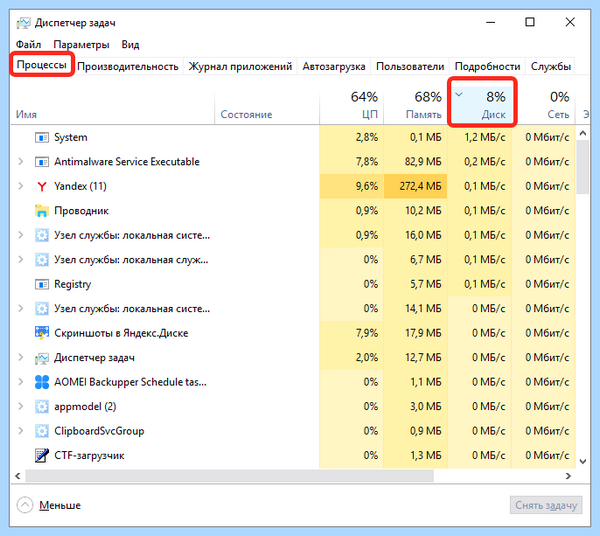Click the vertical scrollbar thumb

583,167
